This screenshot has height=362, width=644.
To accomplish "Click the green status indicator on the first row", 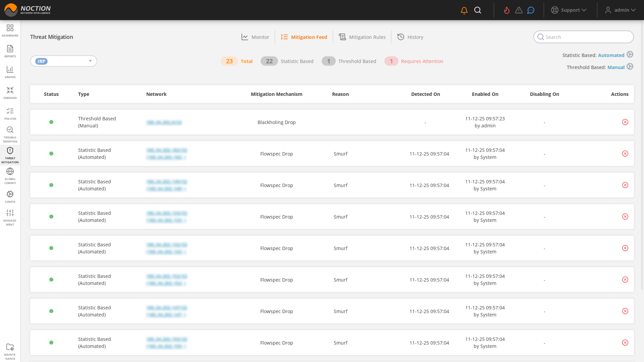I will tap(51, 122).
